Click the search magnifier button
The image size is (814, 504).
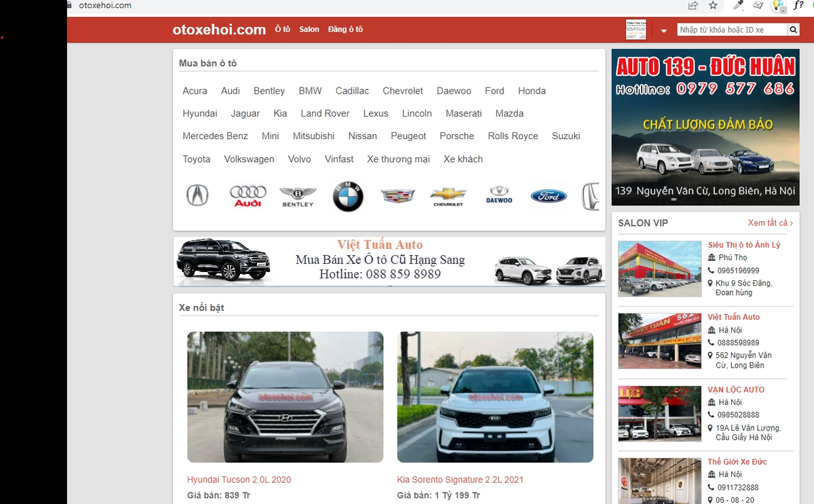(794, 30)
